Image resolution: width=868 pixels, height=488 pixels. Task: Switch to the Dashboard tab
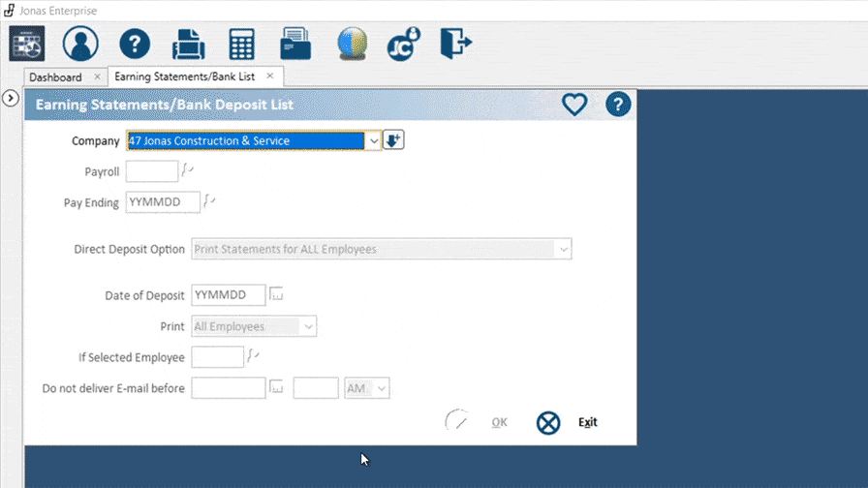click(55, 76)
